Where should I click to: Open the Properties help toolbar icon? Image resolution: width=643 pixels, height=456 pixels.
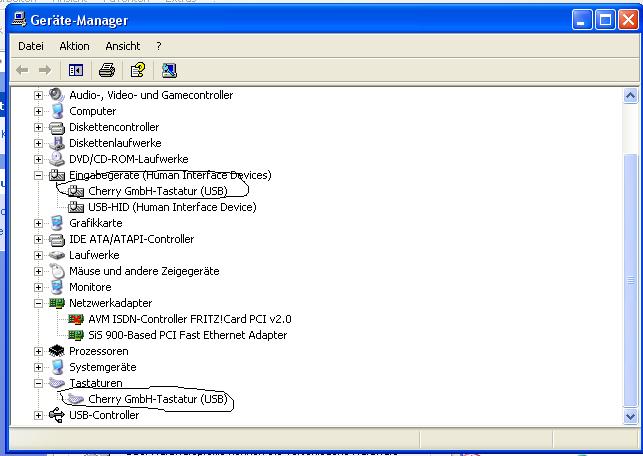[x=138, y=70]
